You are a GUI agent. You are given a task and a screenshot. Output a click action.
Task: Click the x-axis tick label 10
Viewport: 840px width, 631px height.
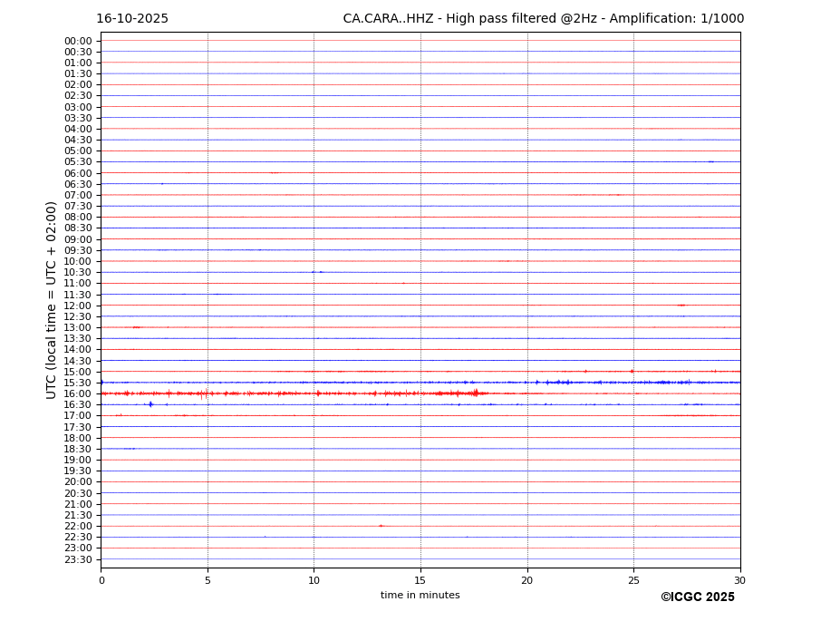click(x=314, y=580)
